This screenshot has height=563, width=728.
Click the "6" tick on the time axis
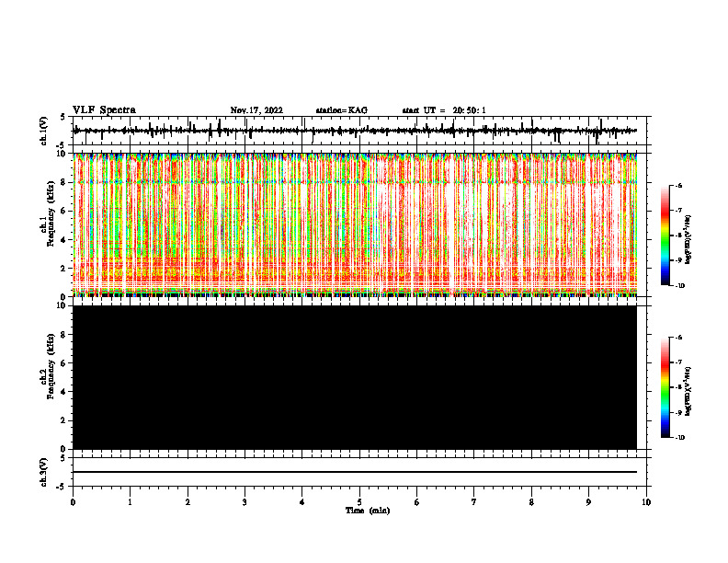[417, 502]
